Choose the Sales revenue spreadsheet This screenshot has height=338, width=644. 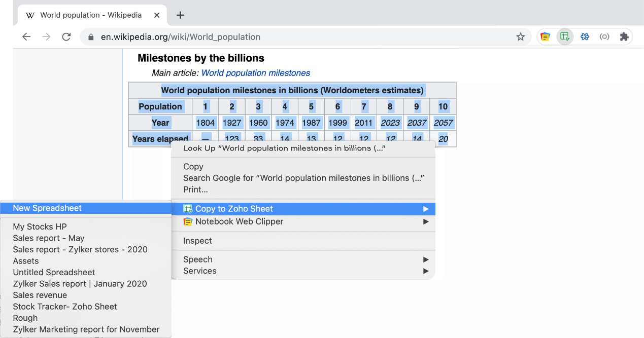[86, 295]
